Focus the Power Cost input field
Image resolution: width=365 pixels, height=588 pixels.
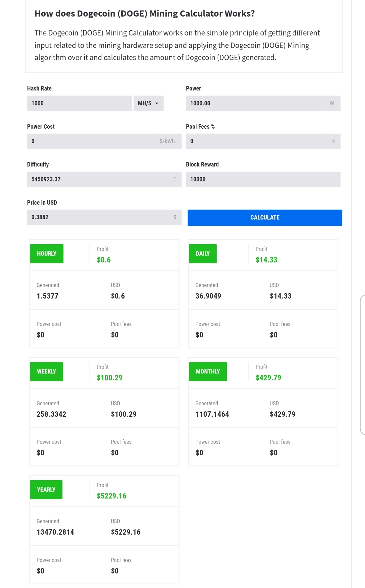pyautogui.click(x=91, y=141)
